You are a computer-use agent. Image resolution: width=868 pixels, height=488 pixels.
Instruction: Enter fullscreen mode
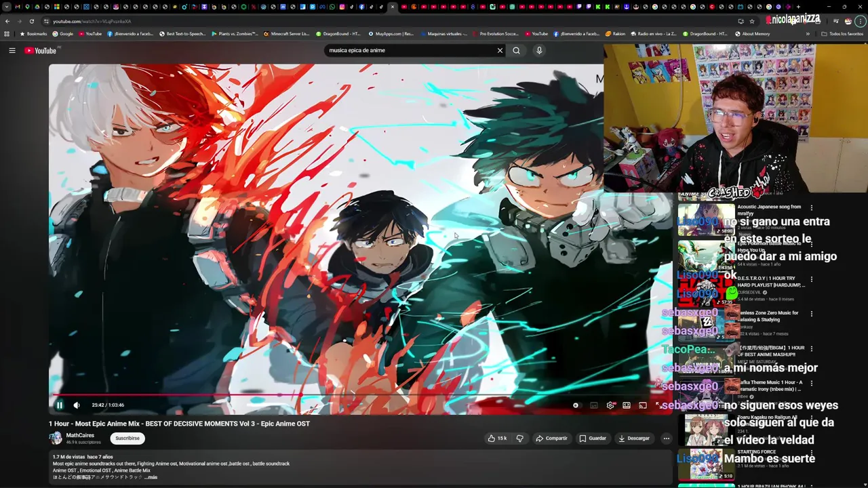(x=658, y=405)
